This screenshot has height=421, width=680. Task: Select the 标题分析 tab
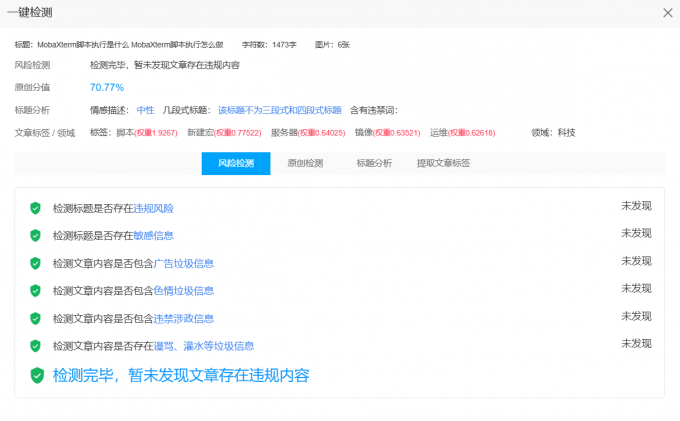click(374, 163)
